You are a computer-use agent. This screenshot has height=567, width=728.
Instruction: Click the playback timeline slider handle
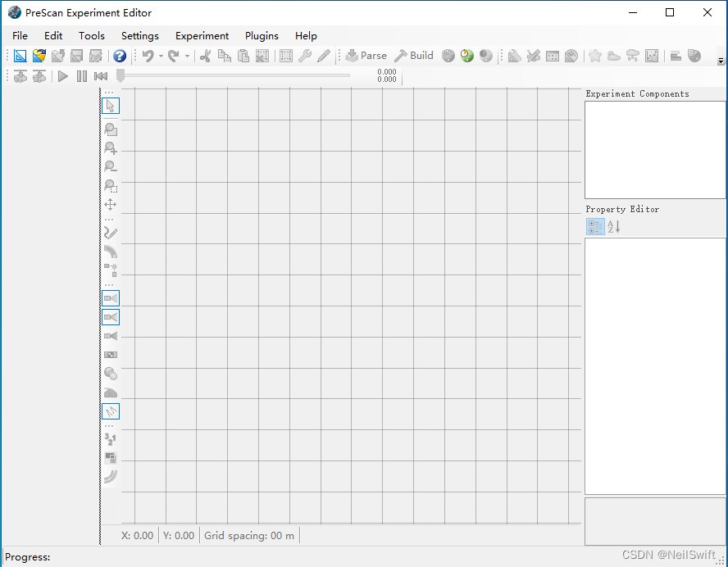pyautogui.click(x=121, y=75)
